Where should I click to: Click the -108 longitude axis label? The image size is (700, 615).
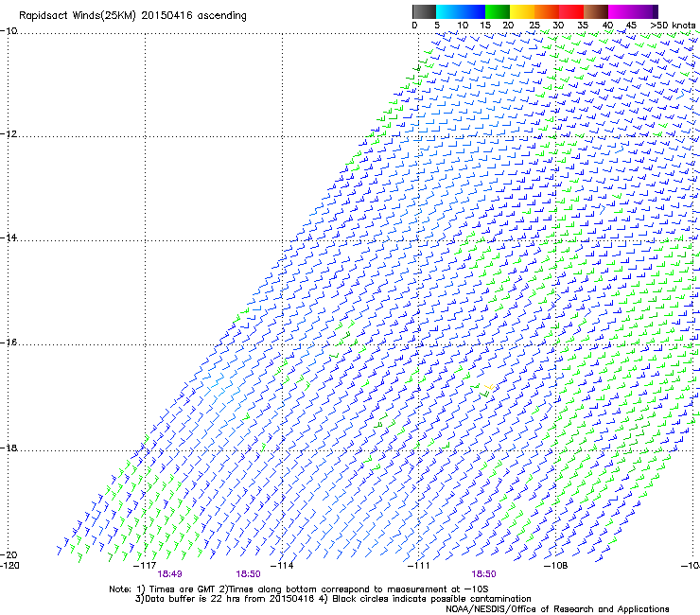(x=556, y=566)
